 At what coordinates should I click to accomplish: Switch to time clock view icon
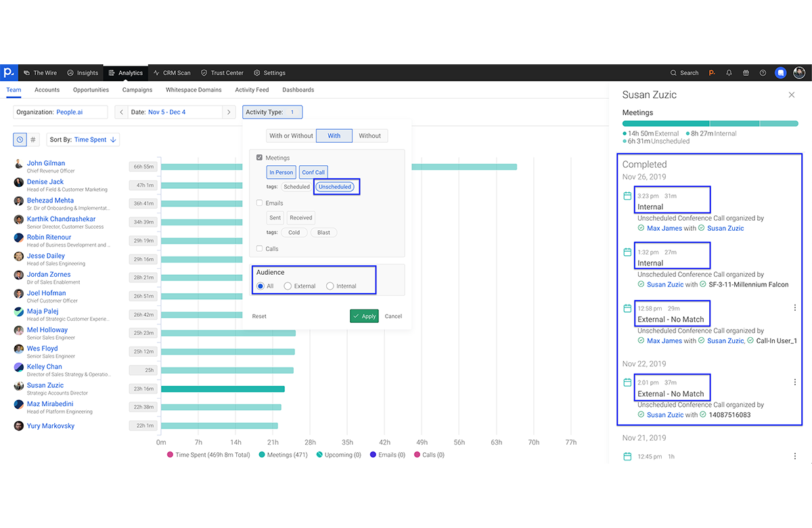click(x=20, y=139)
